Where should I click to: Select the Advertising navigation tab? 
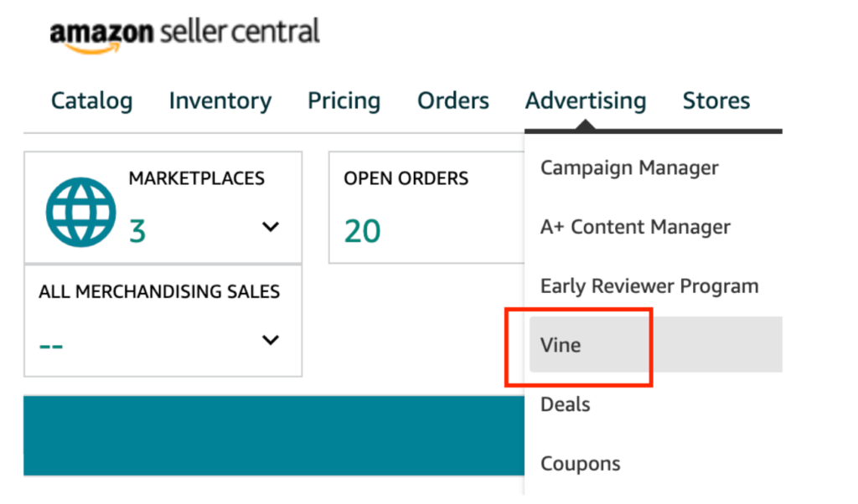[586, 100]
